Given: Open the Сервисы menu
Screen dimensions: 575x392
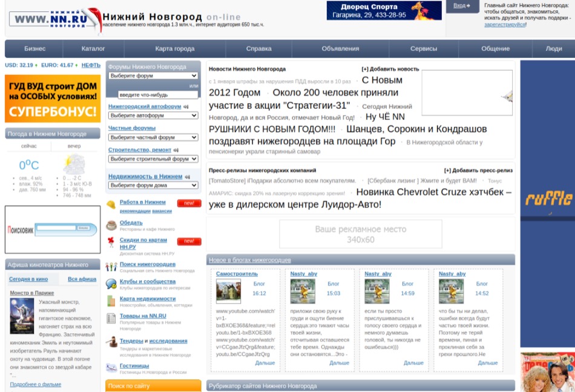Looking at the screenshot, I should click(424, 49).
